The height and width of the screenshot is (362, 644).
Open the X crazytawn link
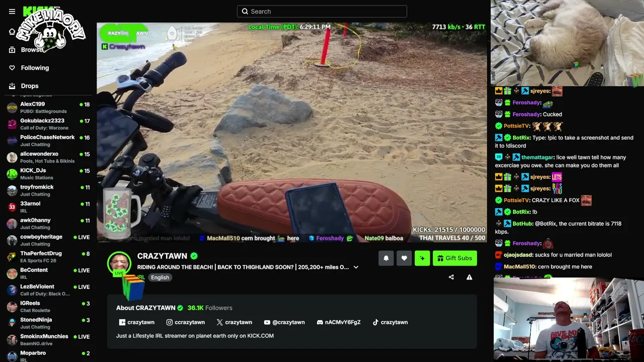(x=234, y=322)
